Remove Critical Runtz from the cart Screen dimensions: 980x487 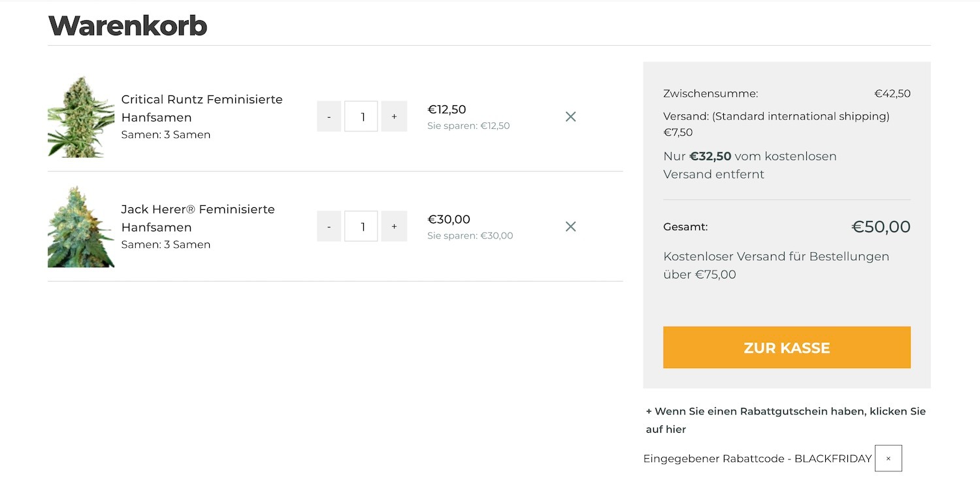[570, 116]
